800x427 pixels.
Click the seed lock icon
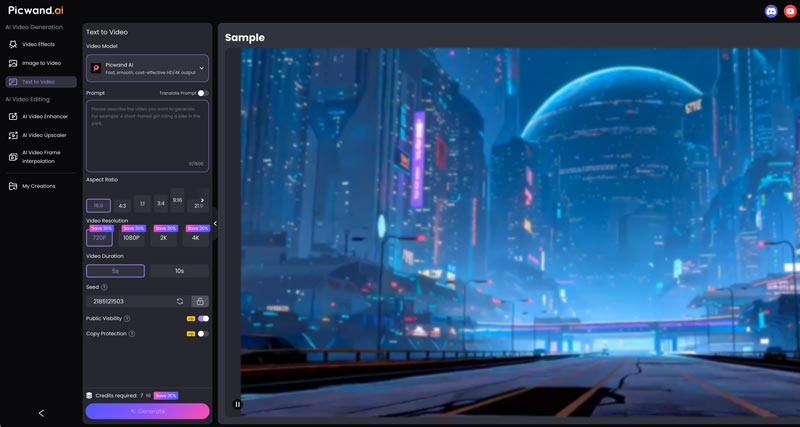pos(200,301)
